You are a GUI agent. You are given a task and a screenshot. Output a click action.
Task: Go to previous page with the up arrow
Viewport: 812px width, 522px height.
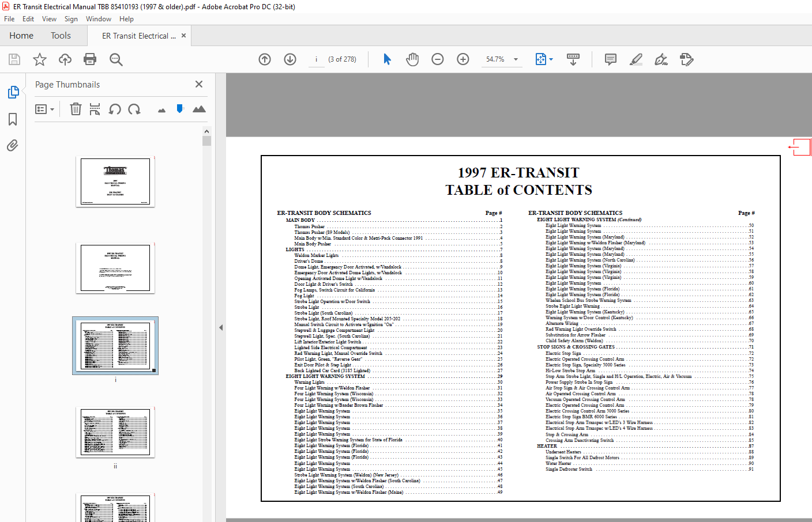[265, 59]
